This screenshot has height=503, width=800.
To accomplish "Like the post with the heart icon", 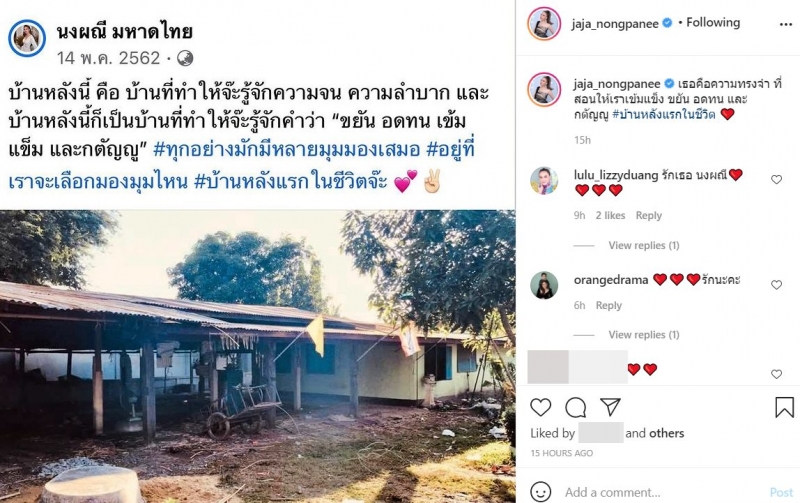I will click(540, 407).
